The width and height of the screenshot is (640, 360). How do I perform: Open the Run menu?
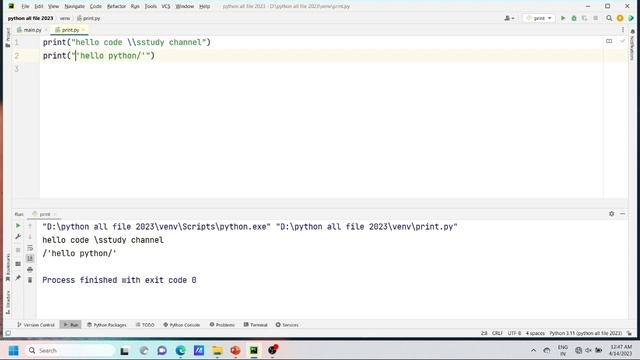[x=135, y=7]
